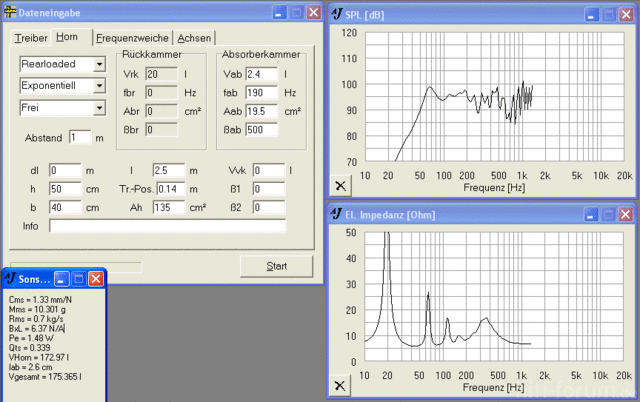The image size is (640, 402).
Task: Click the Abstand input field
Action: tap(79, 137)
